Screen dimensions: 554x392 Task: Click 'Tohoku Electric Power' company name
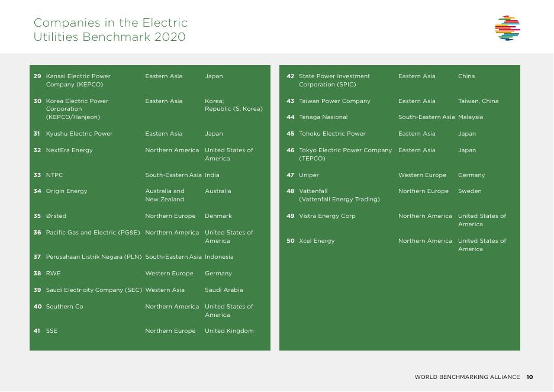(x=332, y=134)
